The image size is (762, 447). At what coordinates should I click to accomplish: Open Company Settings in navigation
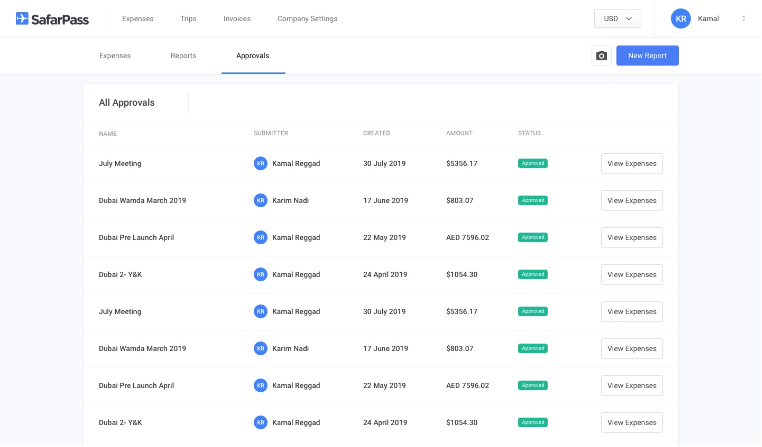point(307,18)
